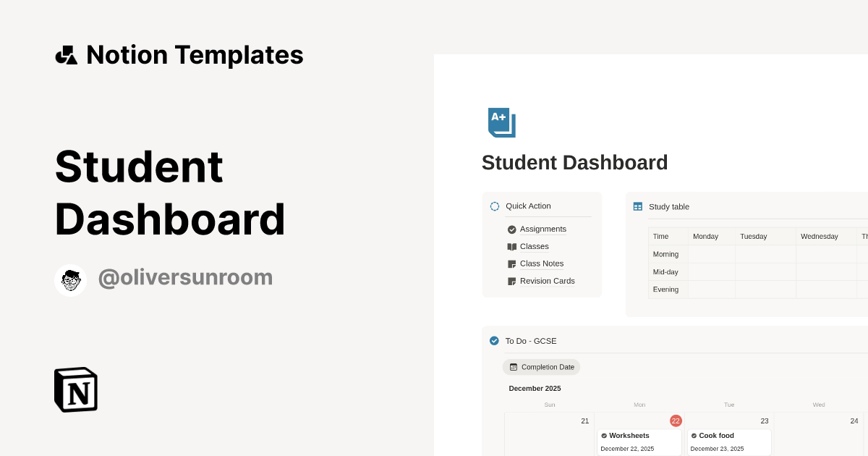Open the Class Notes link
The height and width of the screenshot is (456, 868).
[542, 263]
